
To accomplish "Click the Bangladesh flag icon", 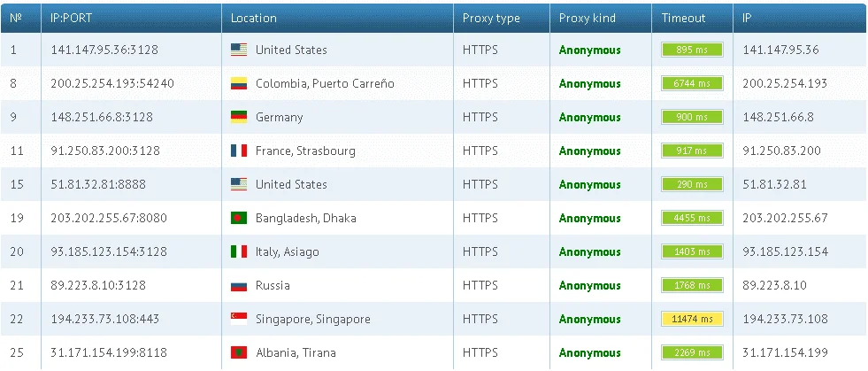I will point(239,218).
